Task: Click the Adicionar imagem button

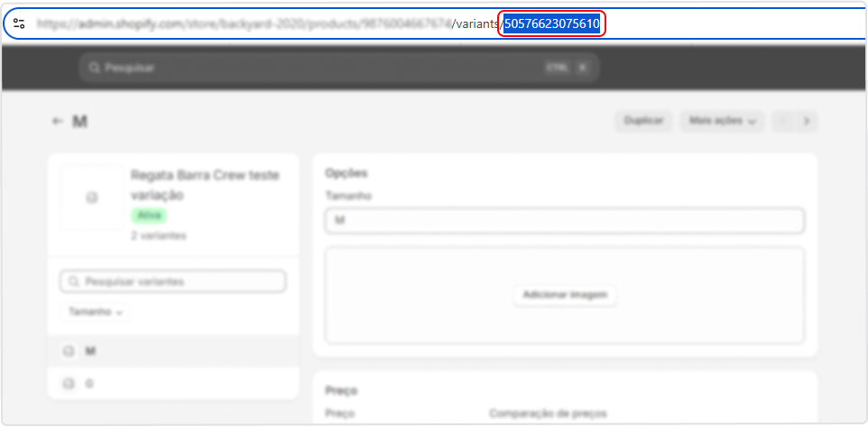Action: [565, 295]
